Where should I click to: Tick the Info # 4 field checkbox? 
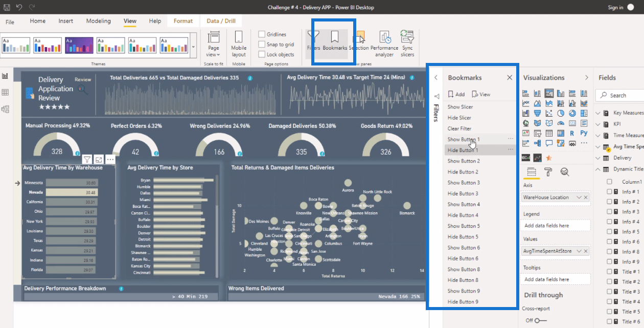pos(609,222)
